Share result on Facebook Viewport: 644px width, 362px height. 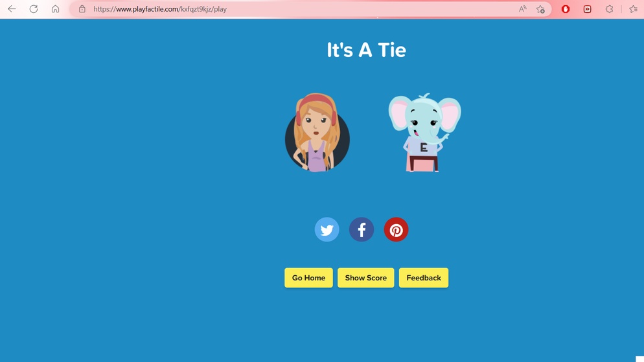point(362,229)
